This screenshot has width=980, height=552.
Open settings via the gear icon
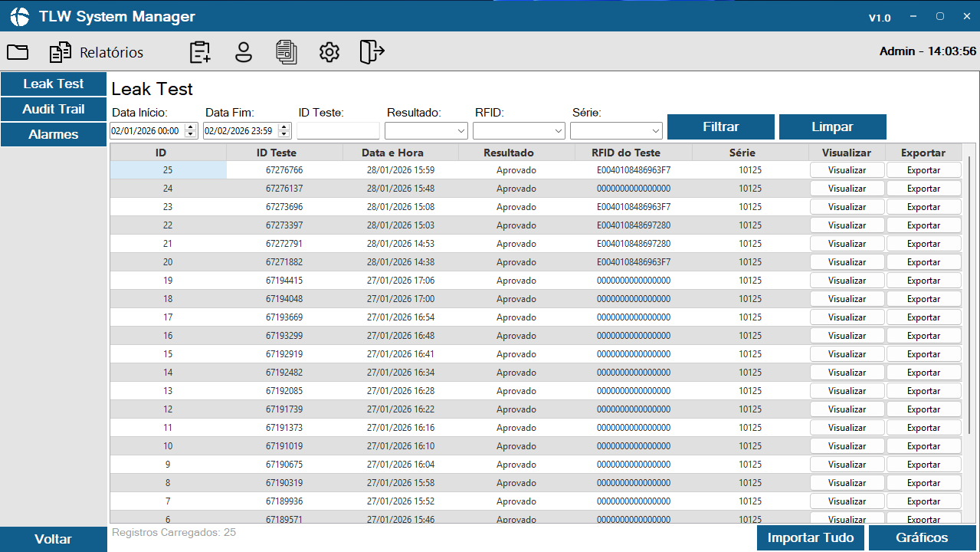(329, 52)
